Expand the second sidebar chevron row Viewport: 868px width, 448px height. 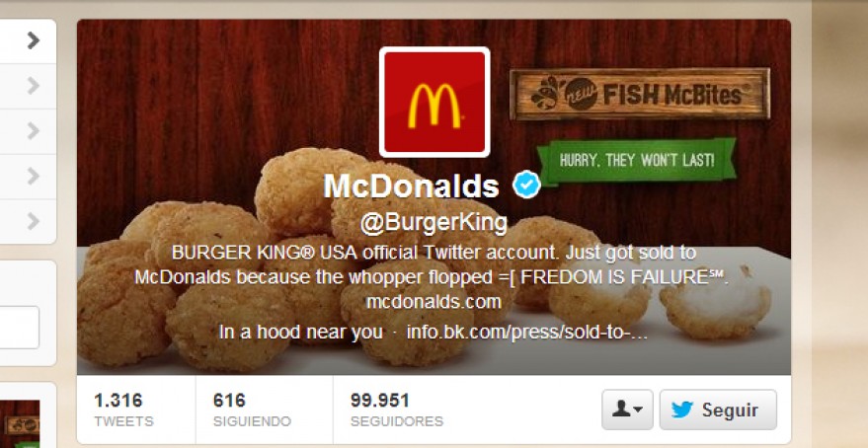[x=34, y=86]
